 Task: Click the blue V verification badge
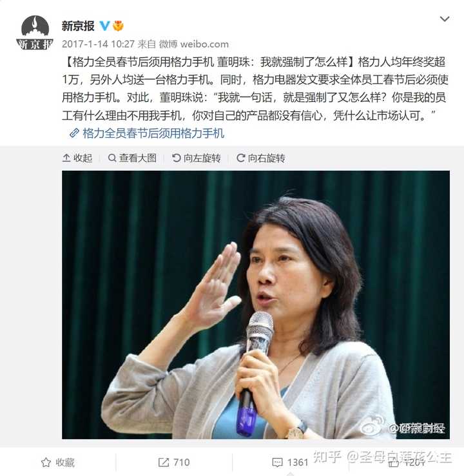coord(104,26)
